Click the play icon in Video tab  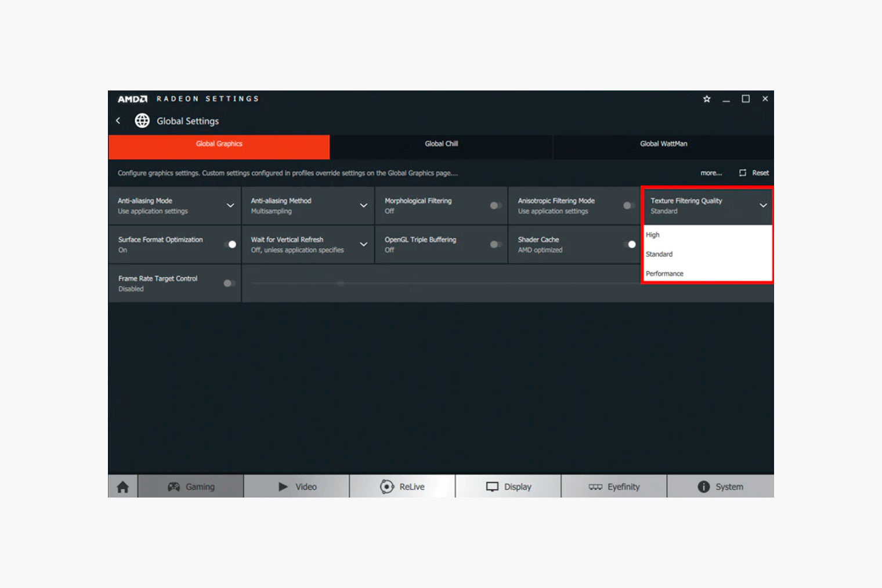point(283,487)
